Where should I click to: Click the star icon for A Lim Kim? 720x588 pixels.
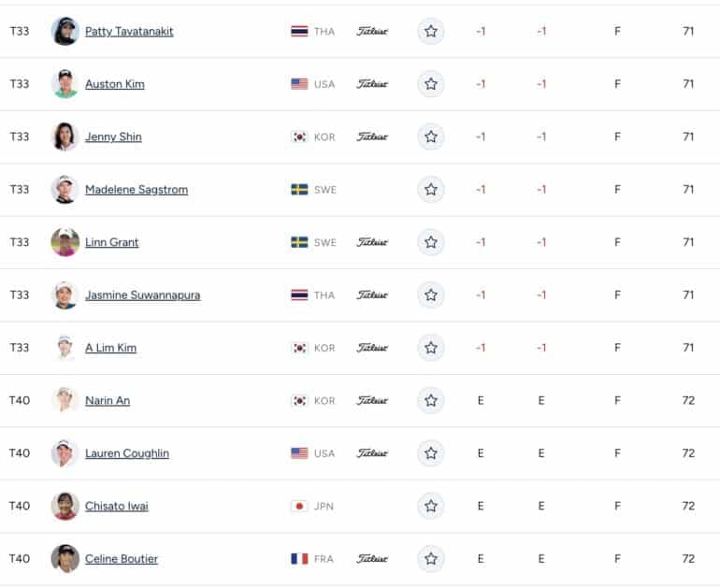tap(431, 348)
